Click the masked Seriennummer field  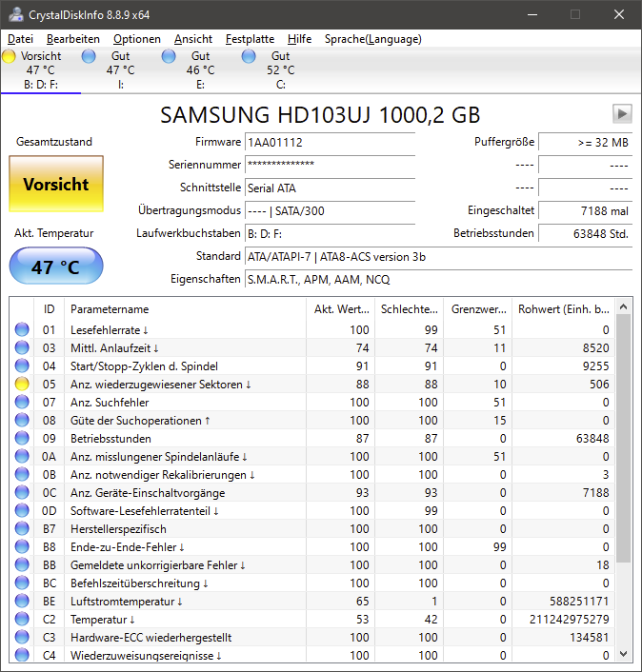pos(330,165)
